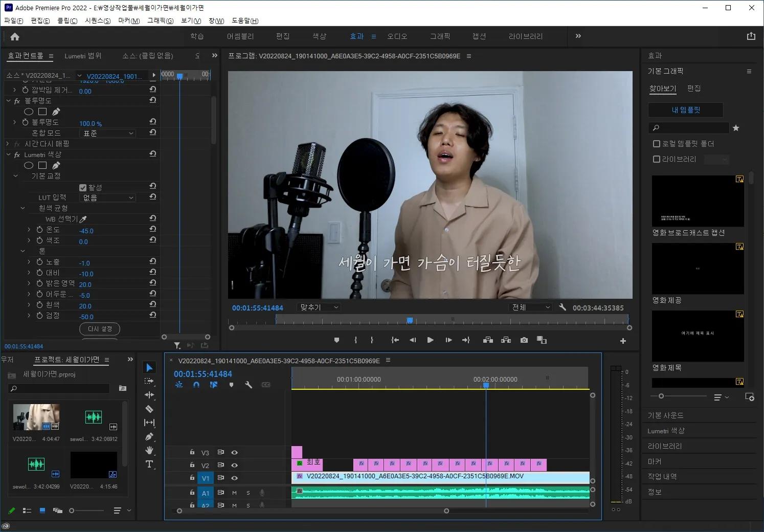Select the Razor tool
Screen dimensions: 764x532
point(149,409)
